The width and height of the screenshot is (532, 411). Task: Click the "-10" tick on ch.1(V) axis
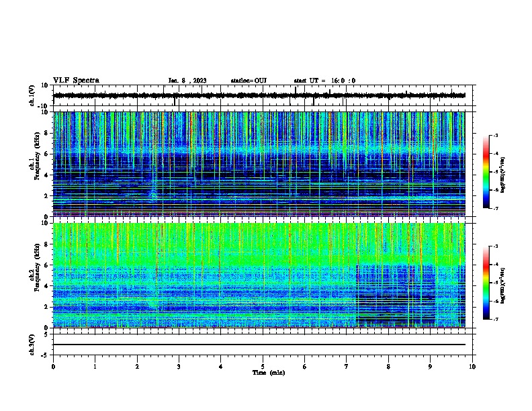44,106
